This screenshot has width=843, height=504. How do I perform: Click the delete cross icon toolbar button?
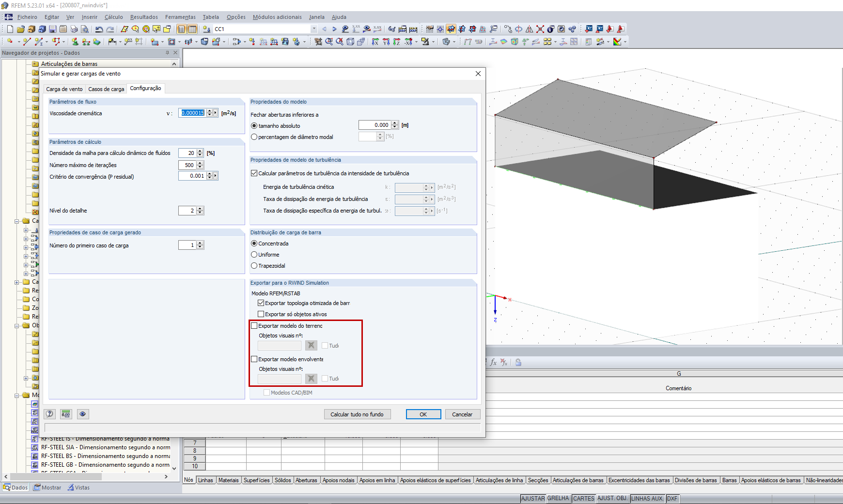coord(540,29)
